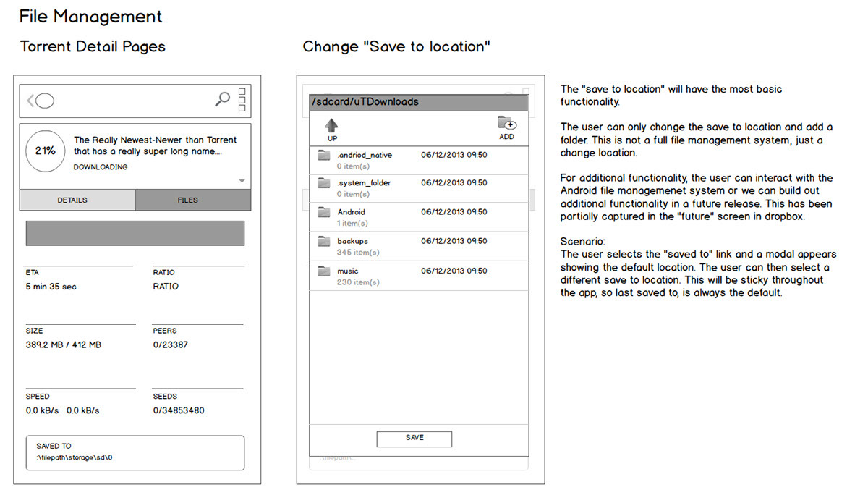Viewport: 868px width, 503px height.
Task: Tap the back arrow in torrent detail header
Action: pos(30,101)
